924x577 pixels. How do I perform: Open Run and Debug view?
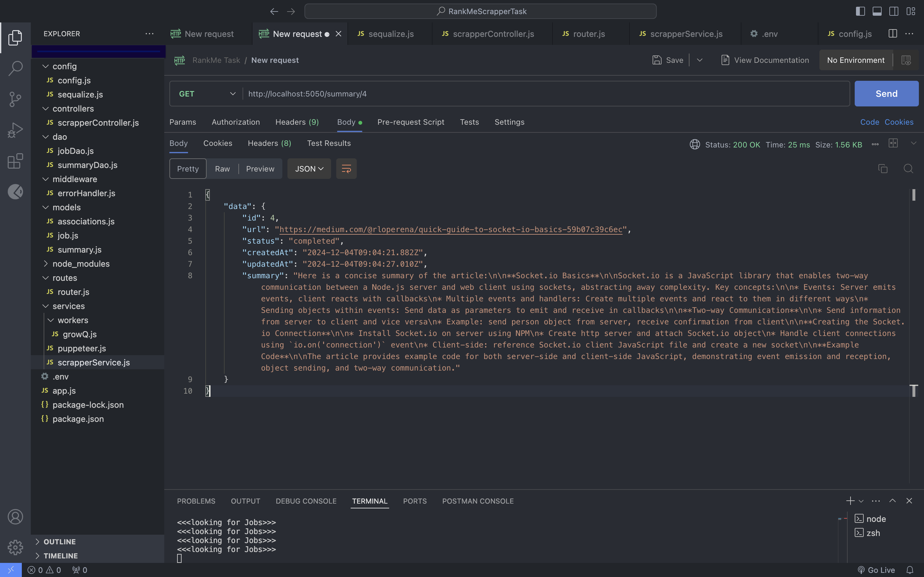15,130
